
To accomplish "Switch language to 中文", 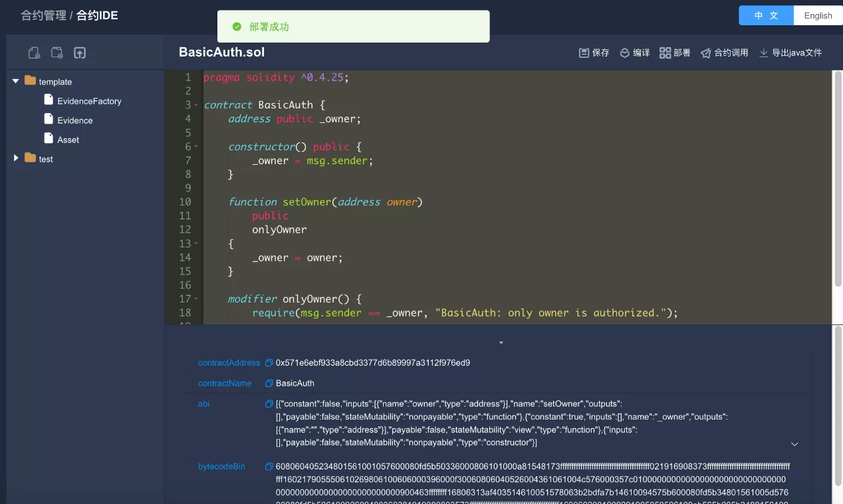I will 767,15.
